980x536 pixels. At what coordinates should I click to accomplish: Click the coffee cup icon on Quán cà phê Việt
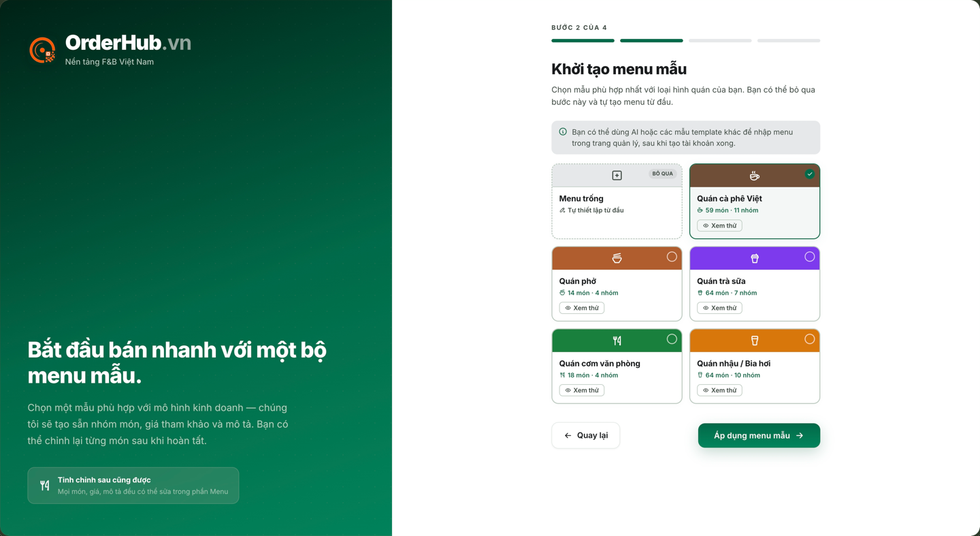[x=754, y=176]
